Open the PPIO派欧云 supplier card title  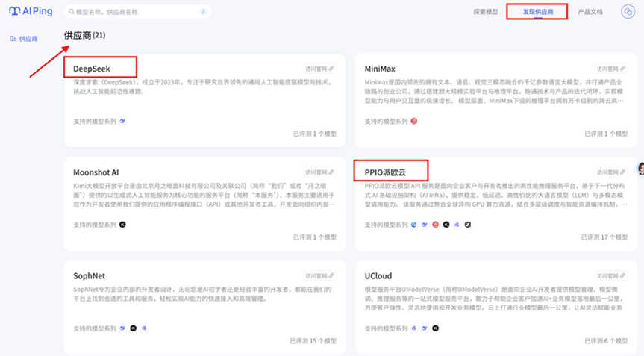385,172
